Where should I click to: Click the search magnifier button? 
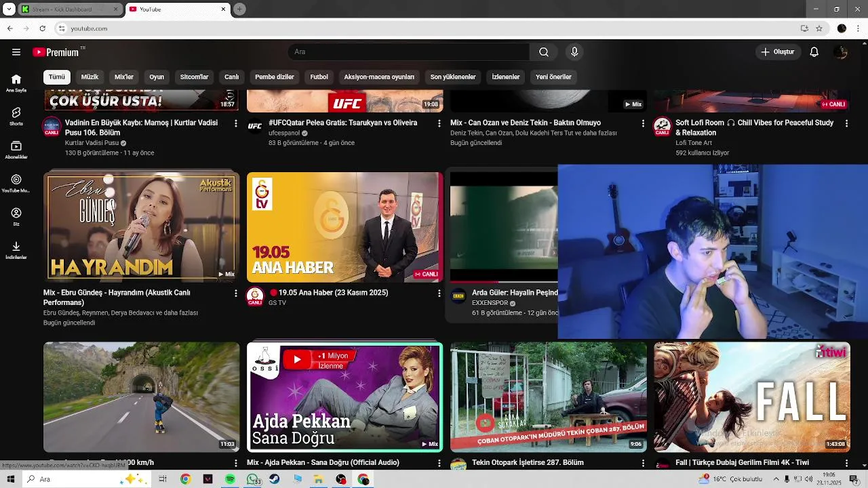[x=544, y=52]
